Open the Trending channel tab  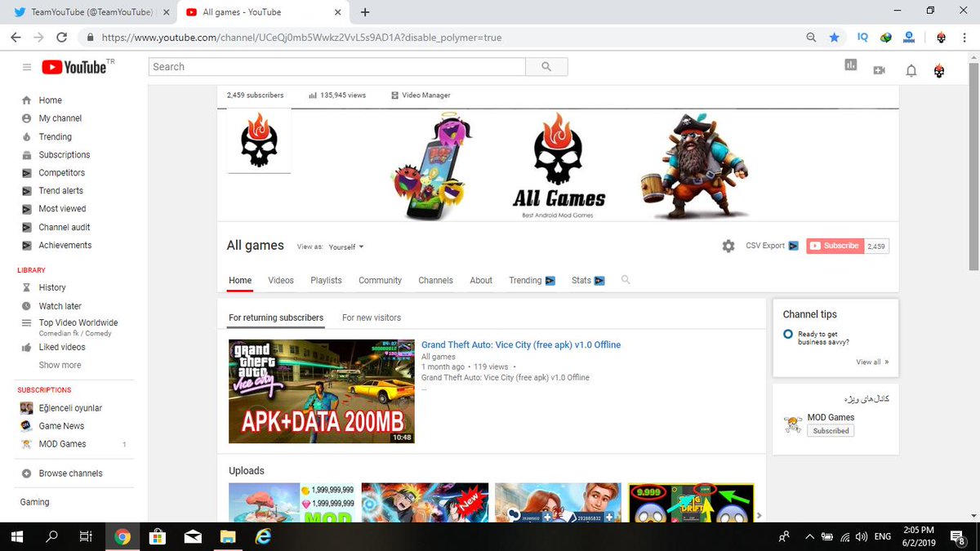(x=532, y=280)
